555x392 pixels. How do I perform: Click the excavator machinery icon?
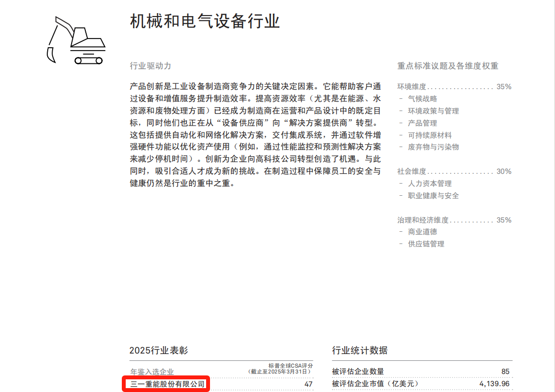[x=77, y=38]
